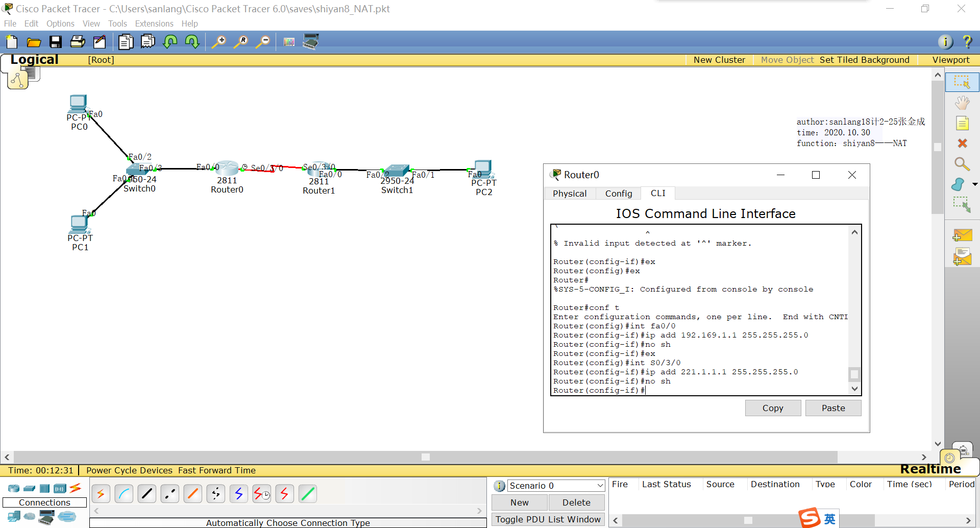Click the Logical workspace tab

click(x=34, y=60)
